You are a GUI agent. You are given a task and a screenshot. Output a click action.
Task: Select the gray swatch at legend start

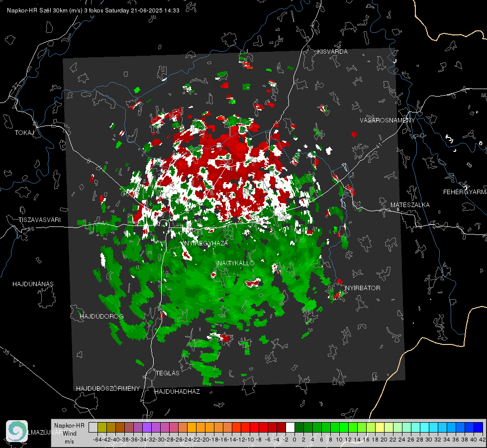(x=93, y=427)
